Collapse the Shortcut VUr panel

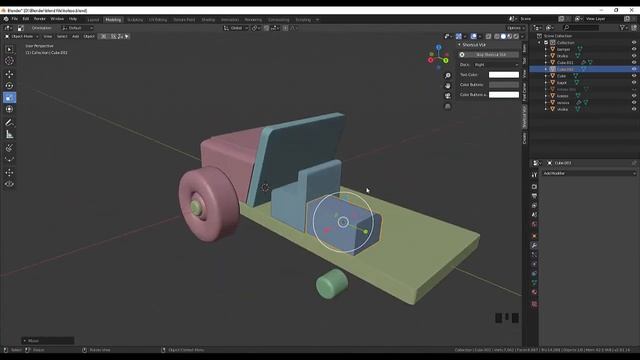pyautogui.click(x=460, y=44)
